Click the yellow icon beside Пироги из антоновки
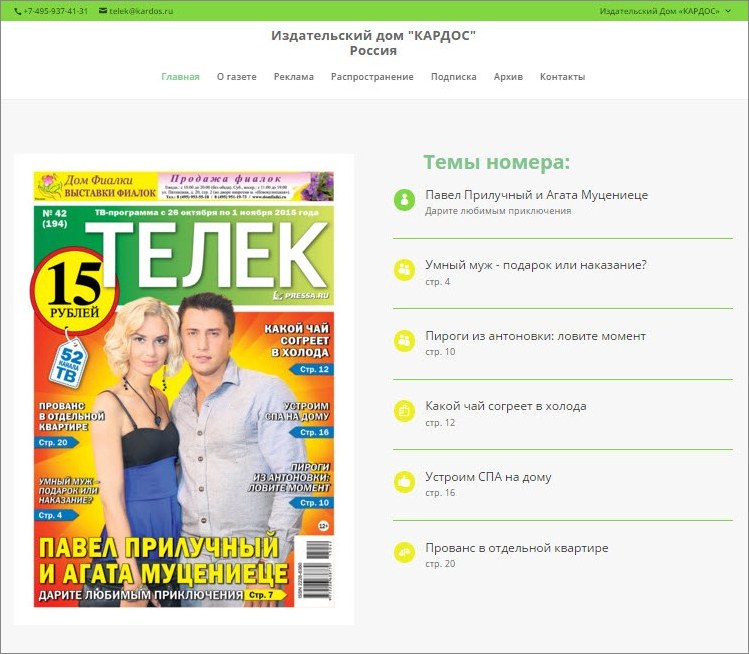 pos(404,340)
